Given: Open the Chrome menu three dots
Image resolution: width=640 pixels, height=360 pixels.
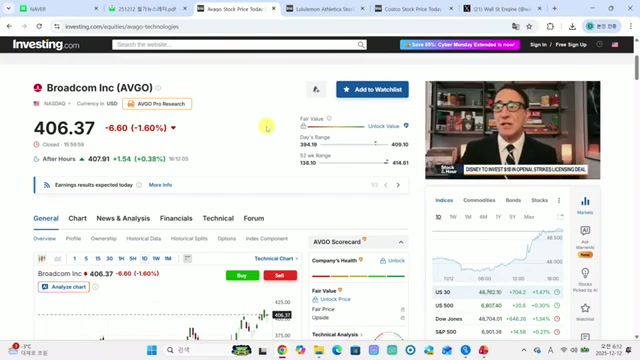Looking at the screenshot, I should (x=630, y=27).
